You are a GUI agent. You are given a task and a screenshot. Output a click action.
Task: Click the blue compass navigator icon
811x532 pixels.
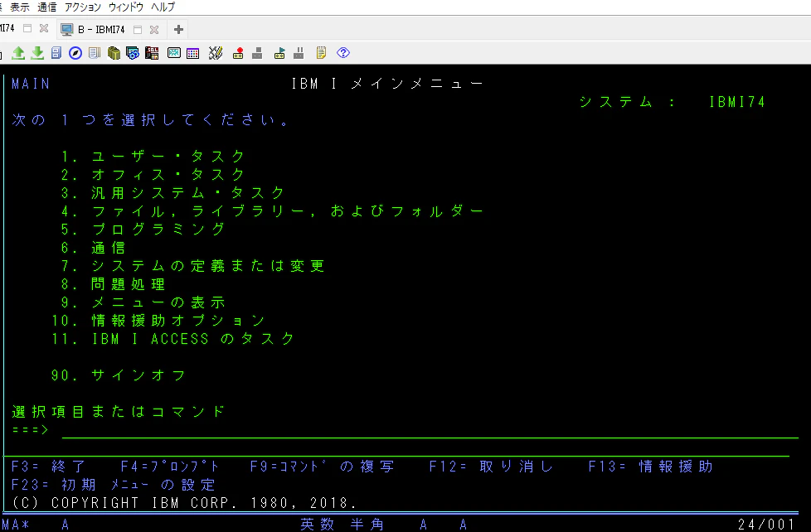pyautogui.click(x=75, y=53)
